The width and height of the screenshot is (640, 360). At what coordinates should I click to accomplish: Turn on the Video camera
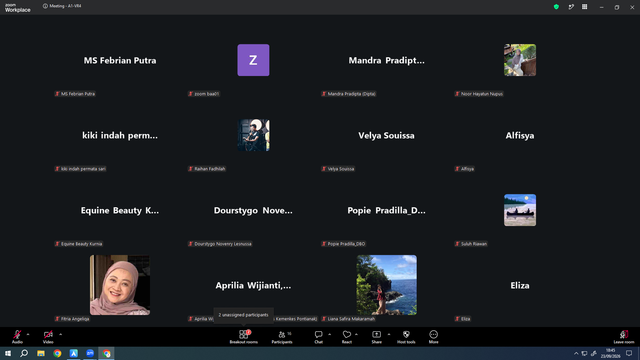click(x=48, y=337)
